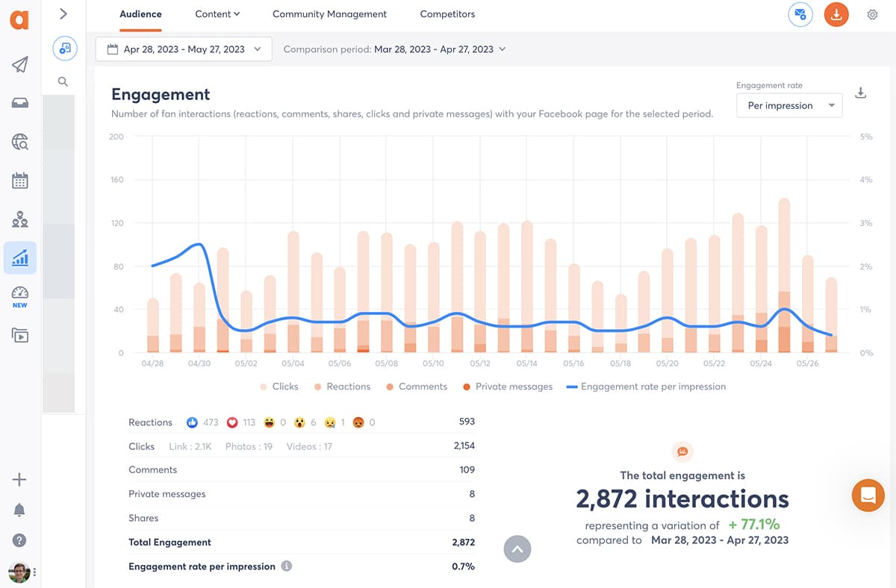Open the video library folder icon
896x588 pixels.
pos(20,335)
